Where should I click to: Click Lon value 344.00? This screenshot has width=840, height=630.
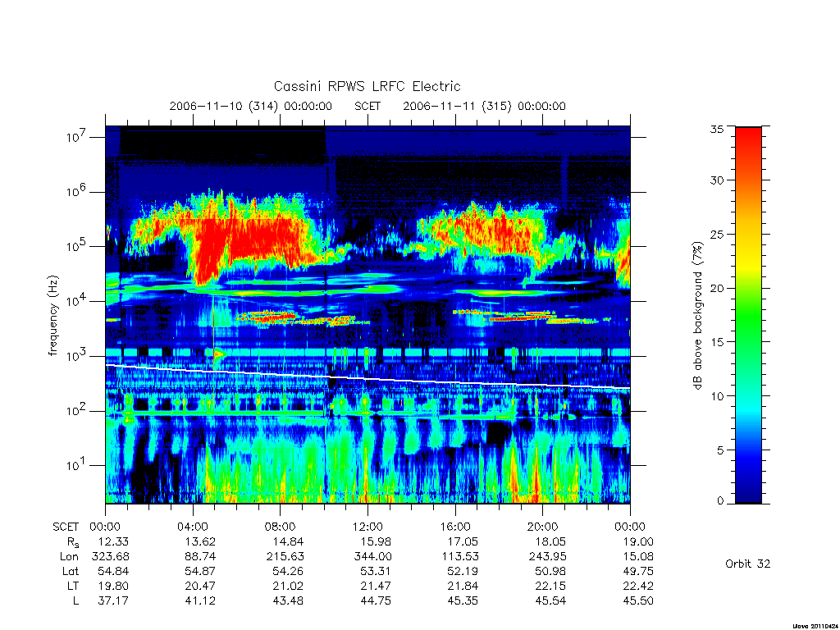coord(373,557)
